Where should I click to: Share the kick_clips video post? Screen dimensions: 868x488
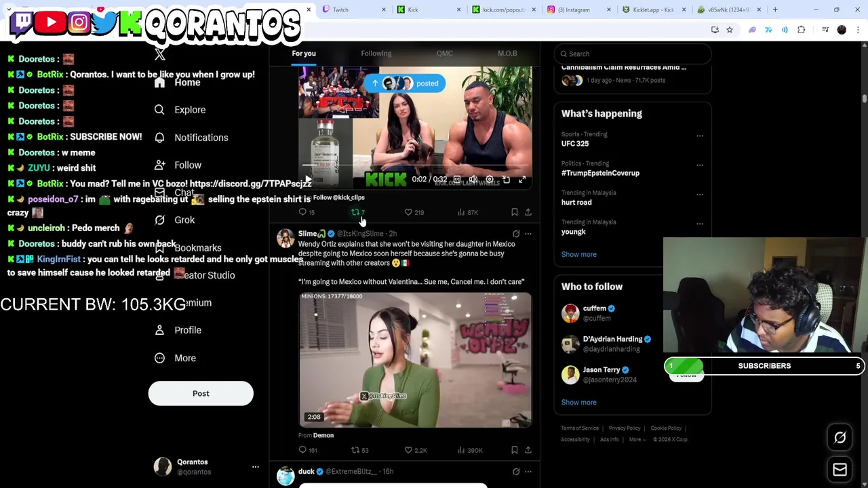(x=528, y=212)
